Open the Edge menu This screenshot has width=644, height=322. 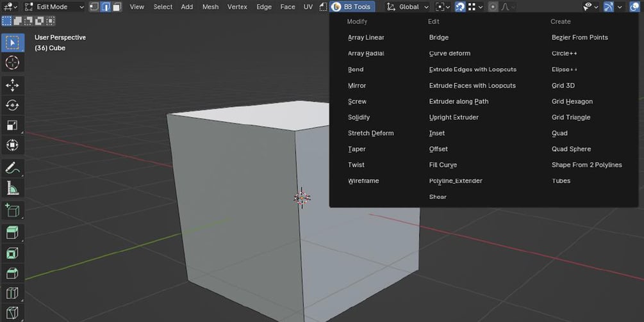(263, 6)
